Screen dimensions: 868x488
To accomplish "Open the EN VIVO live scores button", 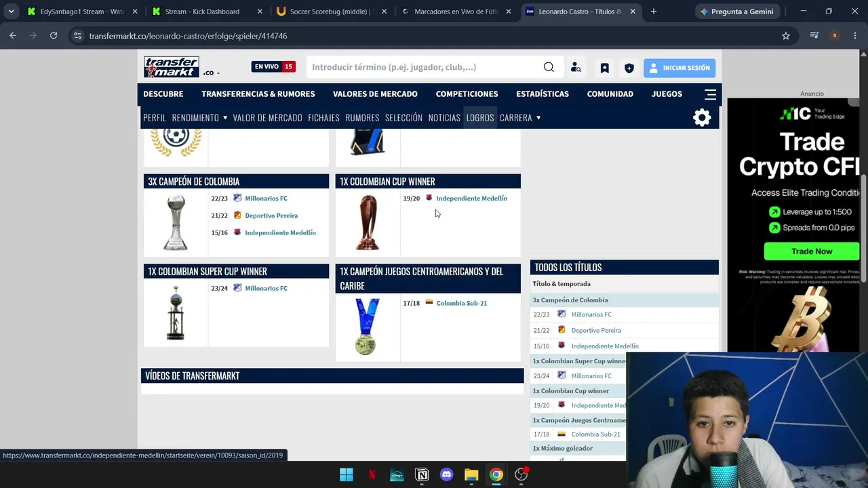I will tap(273, 66).
